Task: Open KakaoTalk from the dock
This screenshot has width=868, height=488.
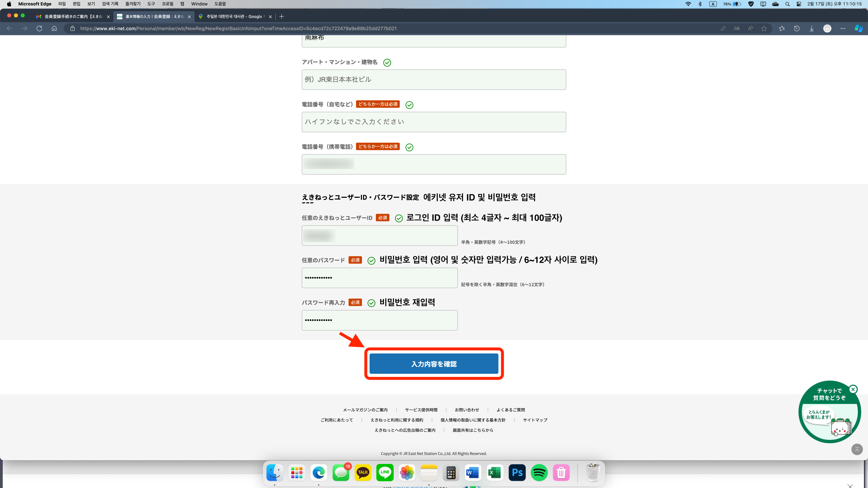Action: tap(363, 473)
